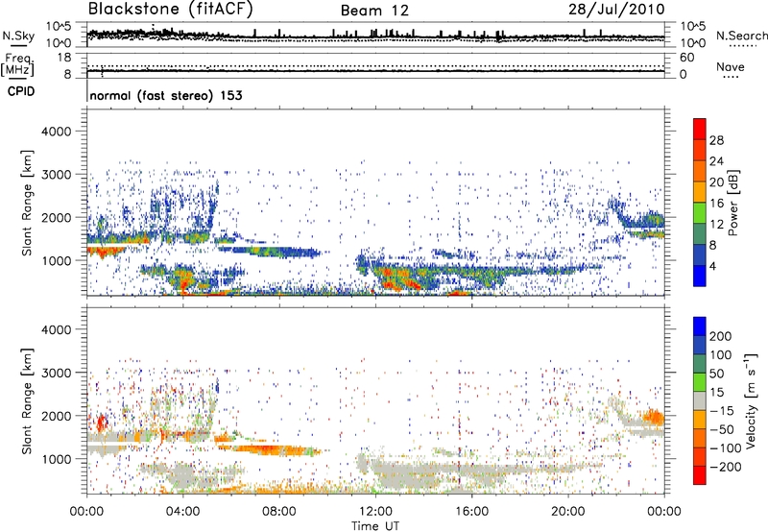Image resolution: width=768 pixels, height=532 pixels.
Task: Click the -15 label on velocity colorbar
Action: pyautogui.click(x=722, y=411)
